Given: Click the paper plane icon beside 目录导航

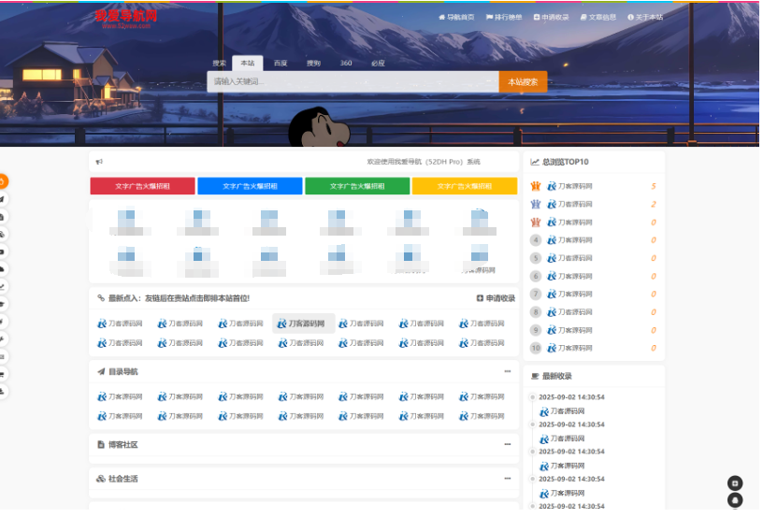Looking at the screenshot, I should tap(101, 371).
